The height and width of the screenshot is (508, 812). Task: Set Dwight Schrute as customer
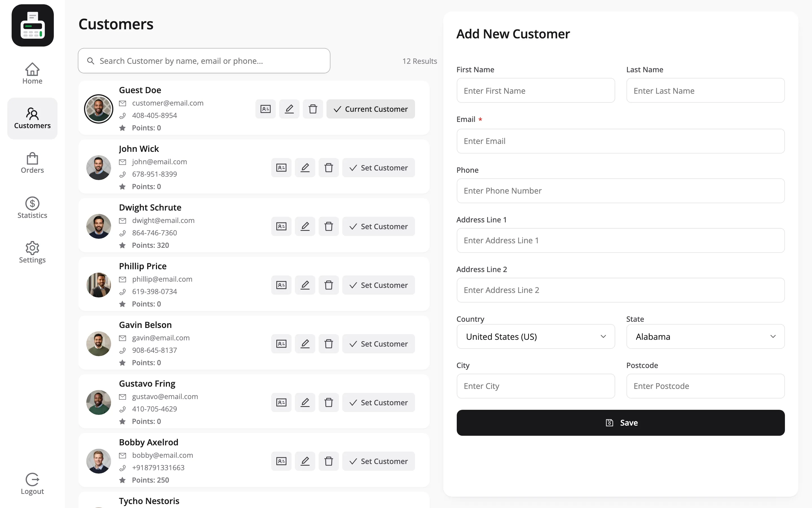[378, 226]
